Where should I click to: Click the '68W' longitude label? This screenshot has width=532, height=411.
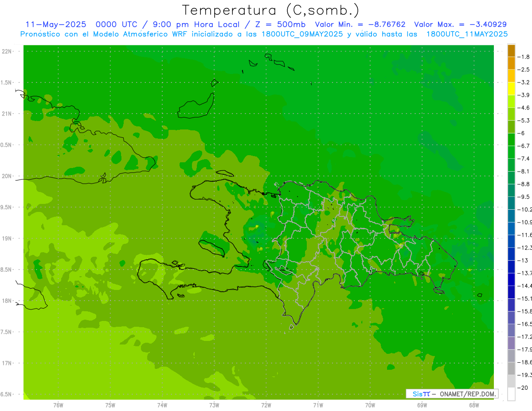pyautogui.click(x=474, y=405)
